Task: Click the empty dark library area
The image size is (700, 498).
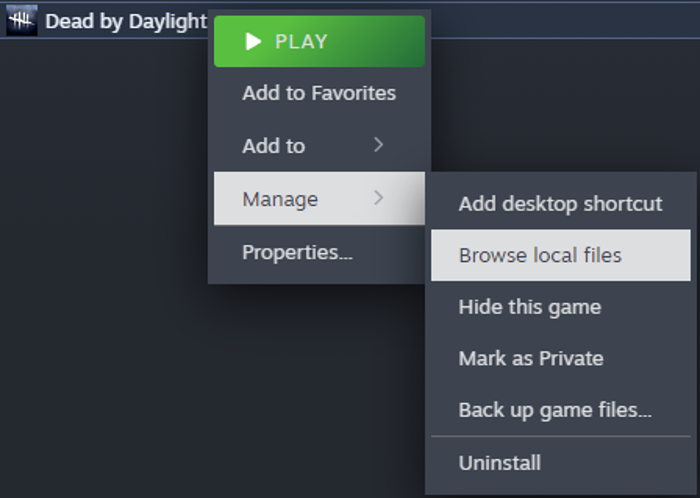Action: click(103, 268)
